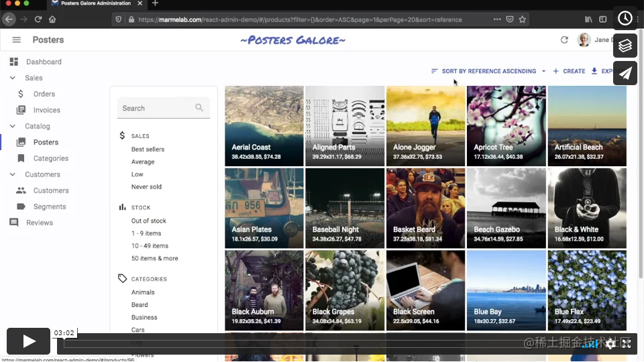Click the stacked layers icon on the video overlay
The width and height of the screenshot is (644, 362).
(x=625, y=46)
